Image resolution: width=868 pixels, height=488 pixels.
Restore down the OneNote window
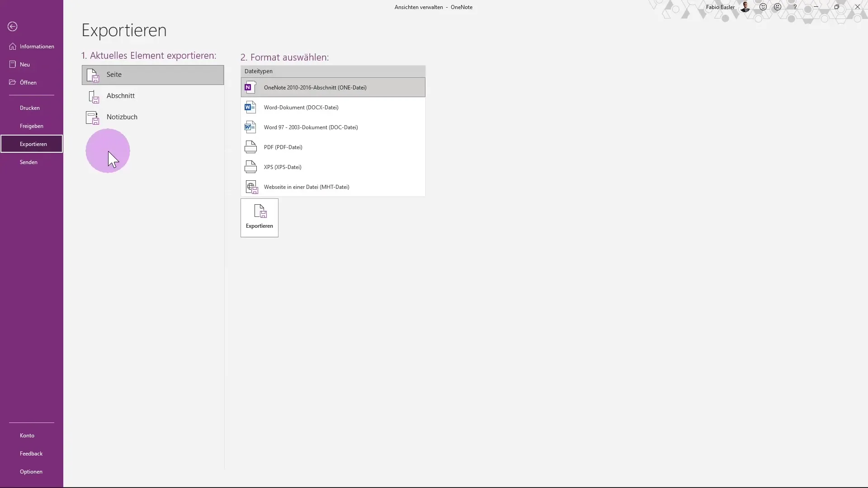coord(837,7)
